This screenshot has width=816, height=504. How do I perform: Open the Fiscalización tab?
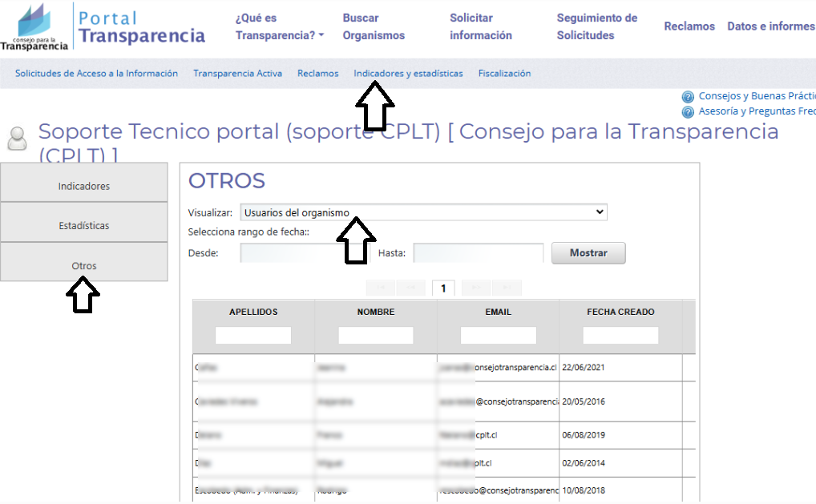tap(504, 73)
